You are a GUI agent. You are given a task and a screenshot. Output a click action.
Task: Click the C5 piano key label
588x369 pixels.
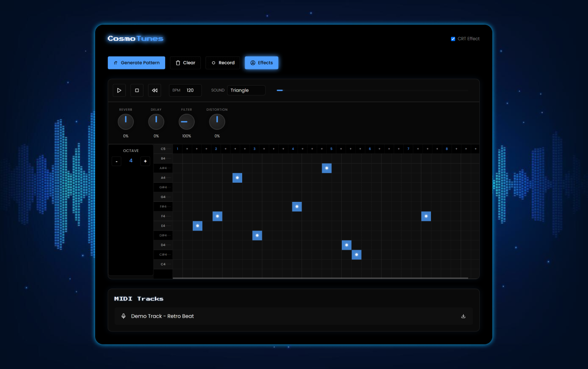tap(163, 149)
